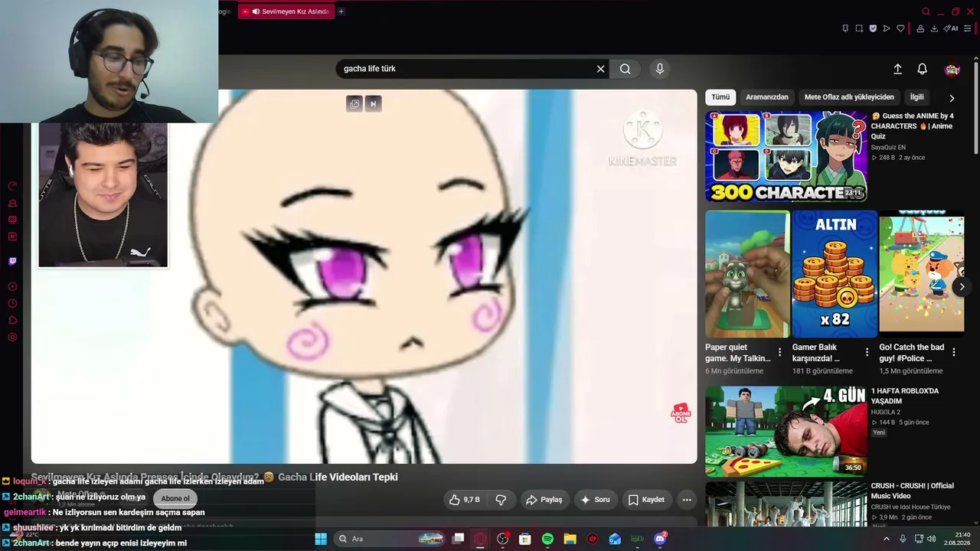Open Discord from the taskbar

(660, 539)
